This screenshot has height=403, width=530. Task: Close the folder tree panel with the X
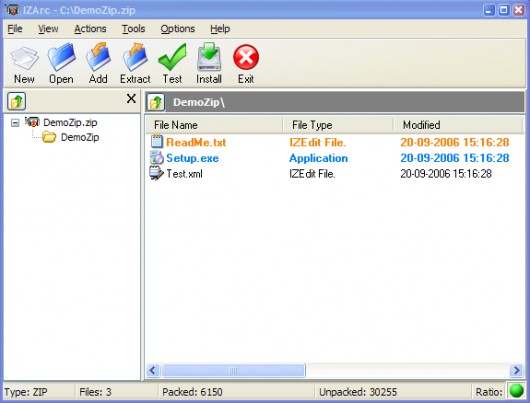131,99
